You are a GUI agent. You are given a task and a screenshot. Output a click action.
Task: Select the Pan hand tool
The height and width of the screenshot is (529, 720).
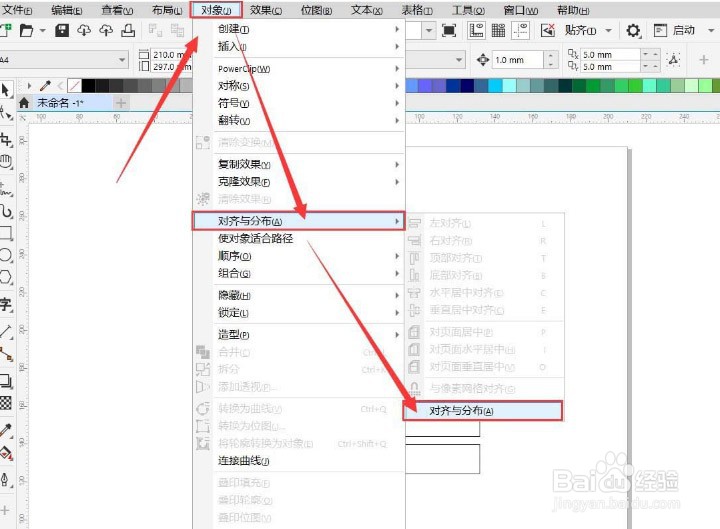[x=6, y=161]
